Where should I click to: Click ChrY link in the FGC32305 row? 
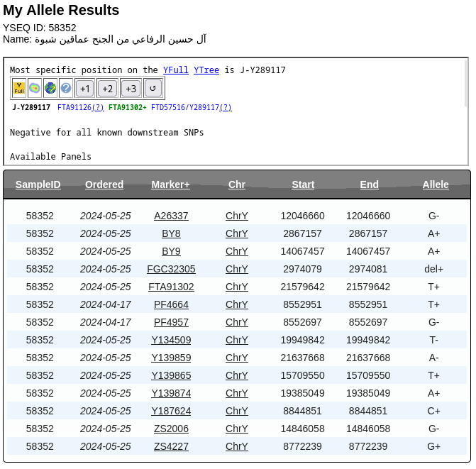(x=237, y=269)
